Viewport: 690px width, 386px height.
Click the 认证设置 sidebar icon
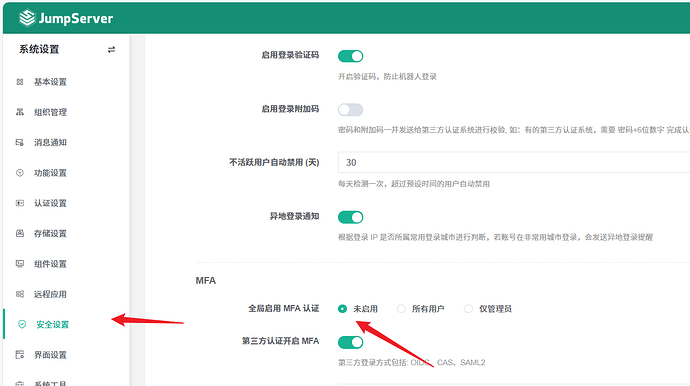click(20, 203)
